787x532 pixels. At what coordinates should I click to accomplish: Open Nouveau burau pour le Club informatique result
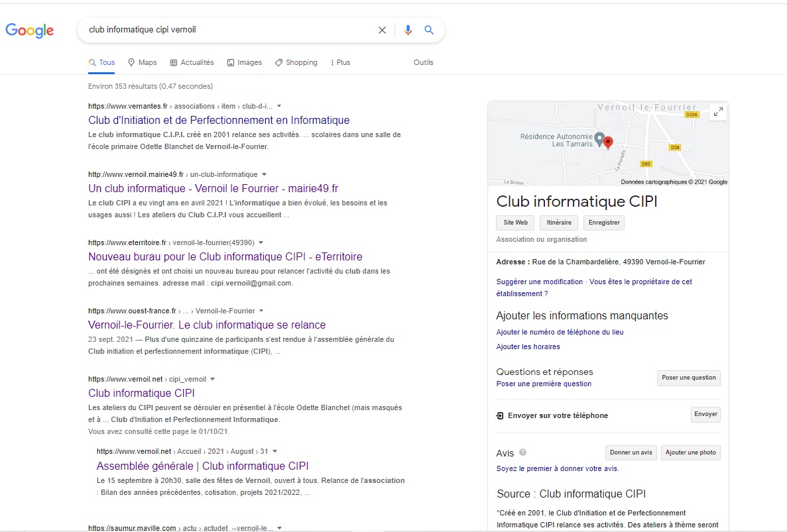[225, 256]
